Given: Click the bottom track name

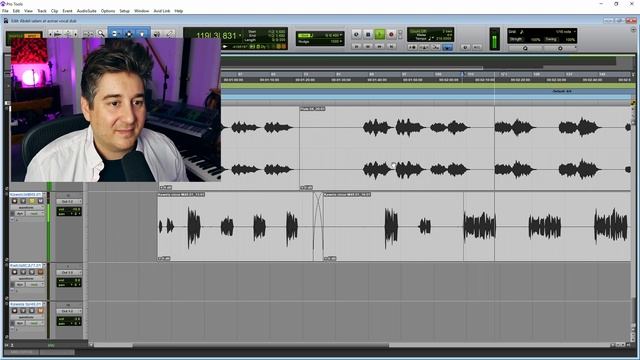Looking at the screenshot, I should [x=26, y=304].
